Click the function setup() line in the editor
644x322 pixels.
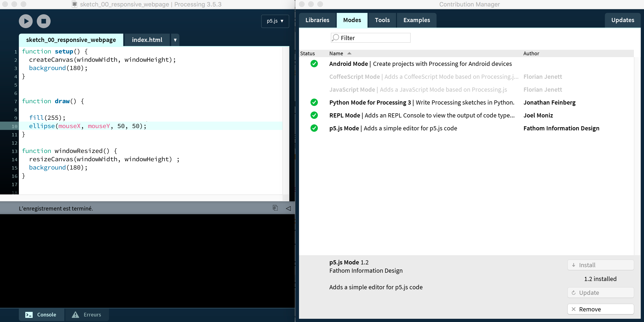click(x=55, y=51)
